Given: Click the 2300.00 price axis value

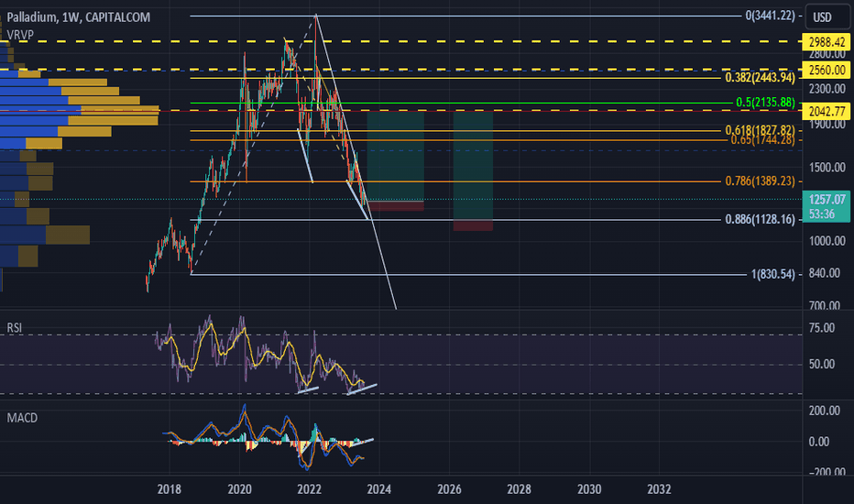Looking at the screenshot, I should [x=827, y=88].
